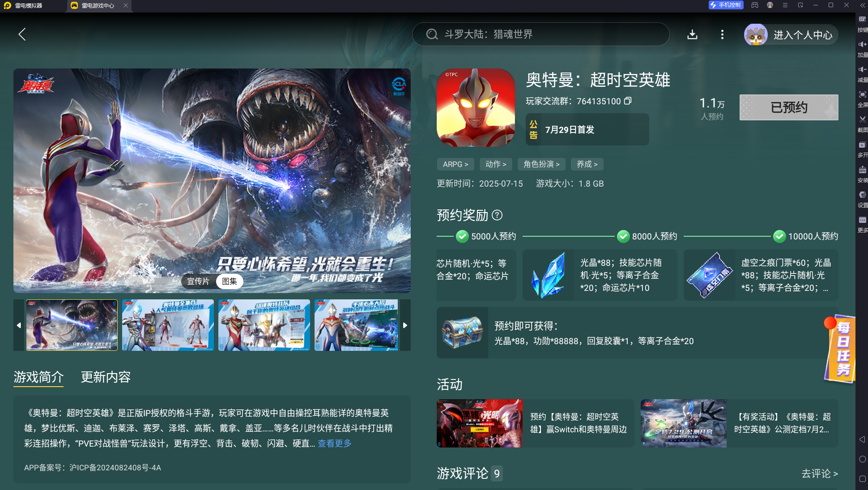This screenshot has width=868, height=490.
Task: Open 去评论 to write a review
Action: [819, 473]
